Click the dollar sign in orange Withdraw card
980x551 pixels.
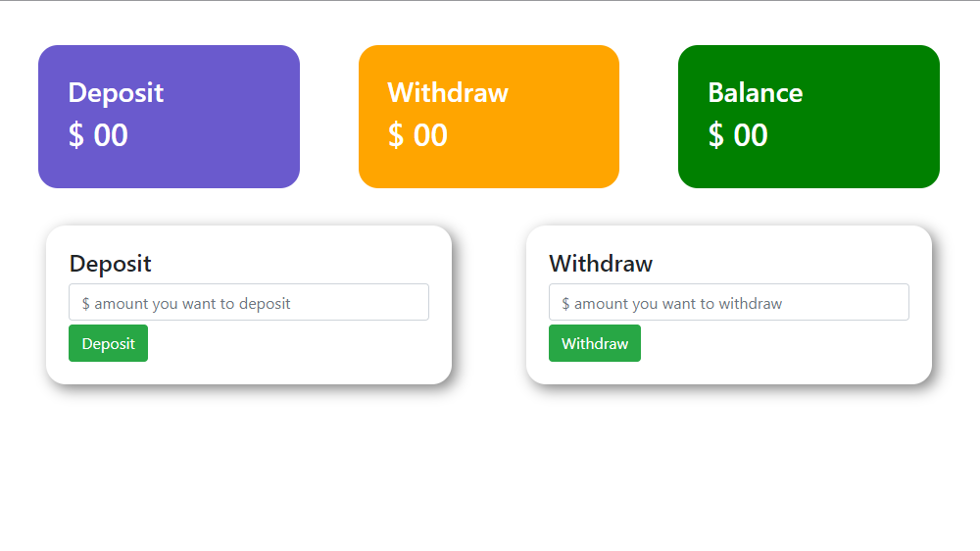point(395,135)
